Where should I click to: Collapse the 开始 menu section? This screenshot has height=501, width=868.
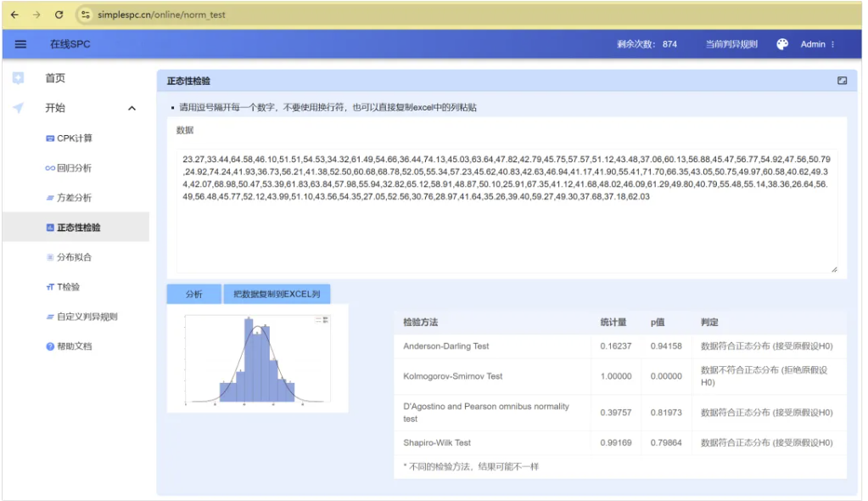132,109
